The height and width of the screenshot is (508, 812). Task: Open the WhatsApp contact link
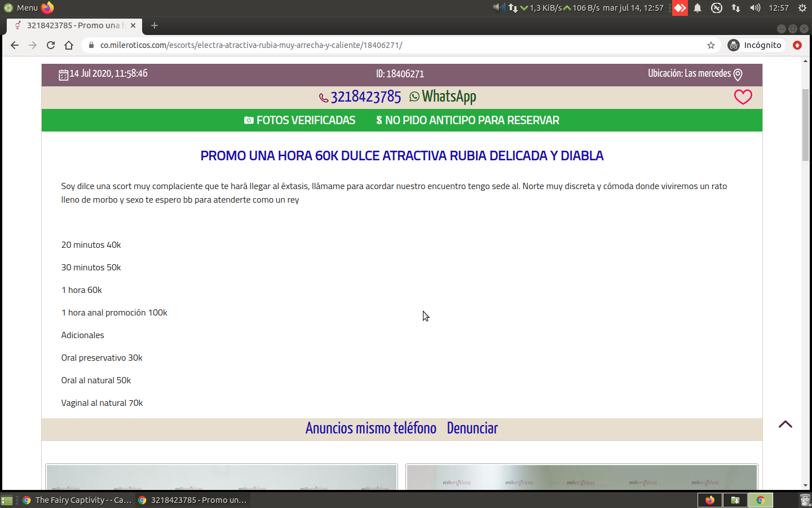tap(443, 97)
